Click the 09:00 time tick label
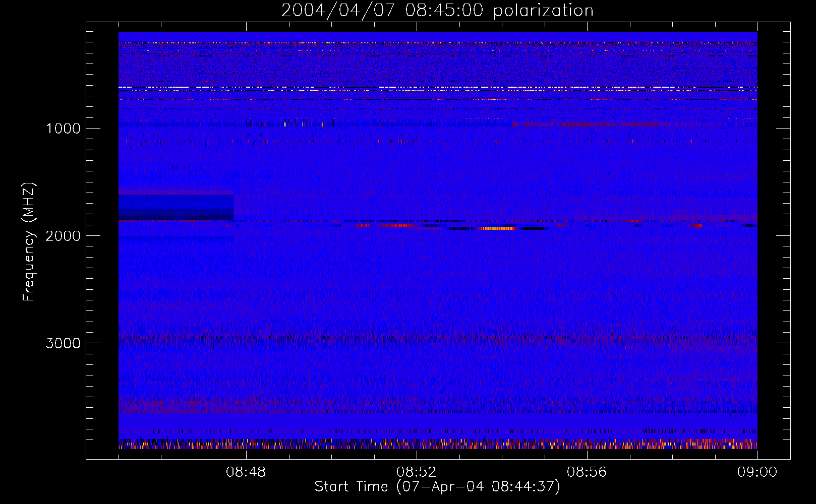 point(757,472)
